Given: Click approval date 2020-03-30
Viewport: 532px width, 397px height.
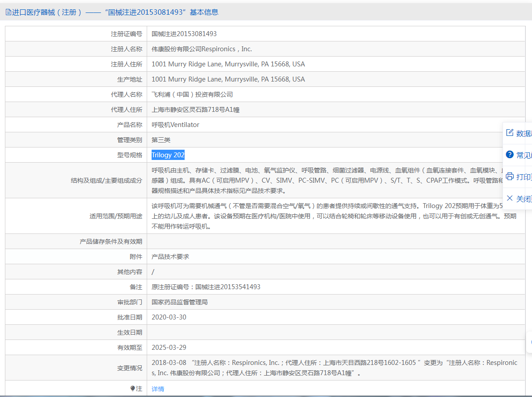Looking at the screenshot, I should click(169, 317).
